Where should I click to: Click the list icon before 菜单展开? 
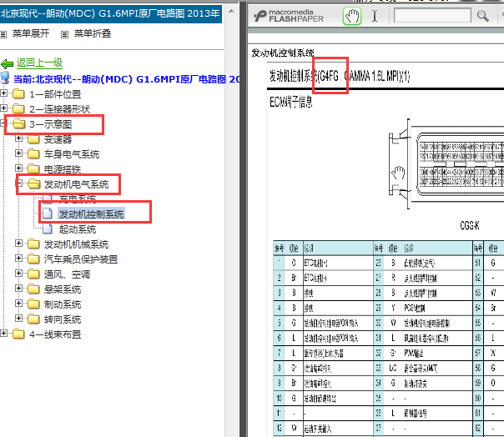(x=3, y=34)
